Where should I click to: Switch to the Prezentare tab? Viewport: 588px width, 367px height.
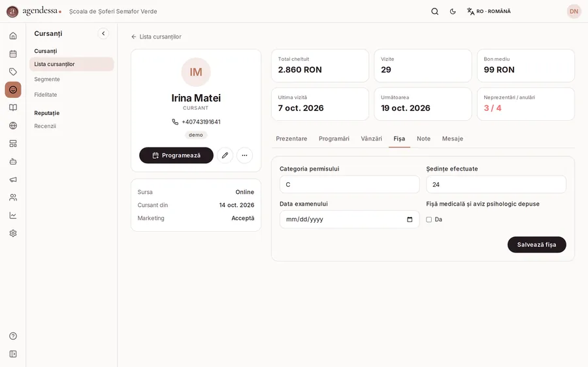291,138
